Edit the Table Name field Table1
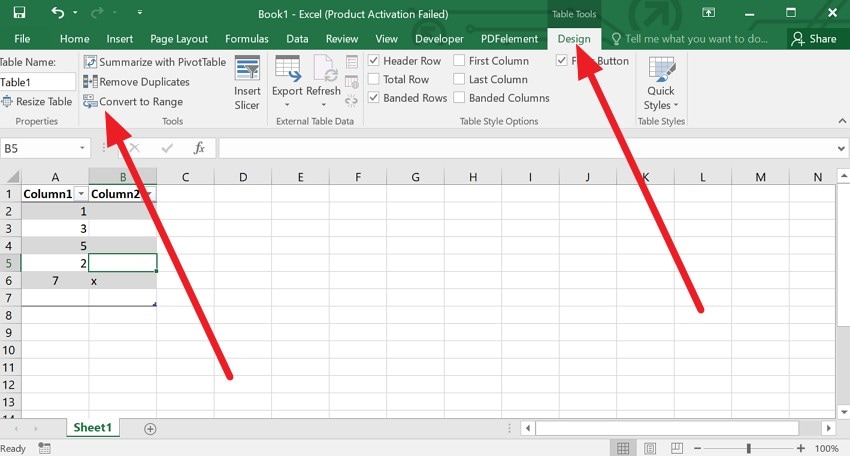This screenshot has width=850, height=456. point(37,82)
